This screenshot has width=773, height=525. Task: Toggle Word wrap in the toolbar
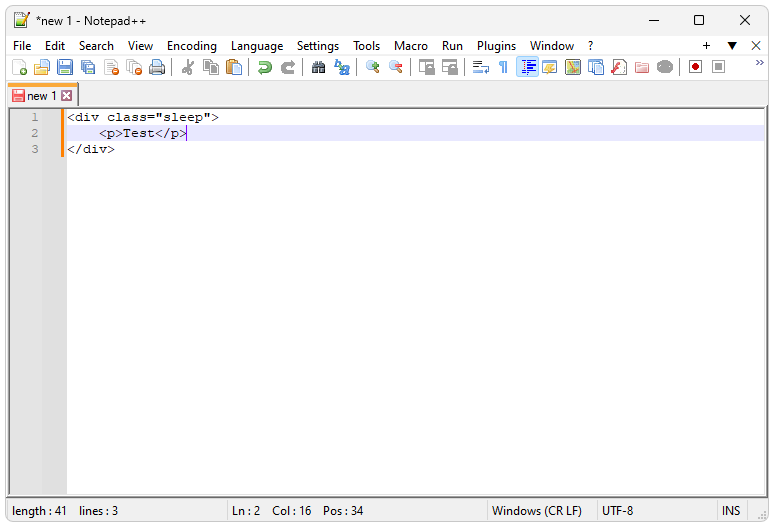480,67
